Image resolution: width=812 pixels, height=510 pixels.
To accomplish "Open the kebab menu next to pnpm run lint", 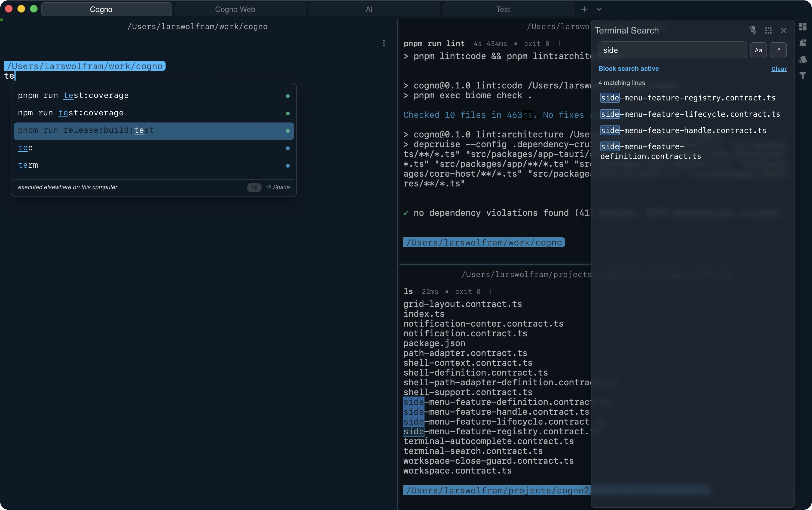I will tap(559, 44).
